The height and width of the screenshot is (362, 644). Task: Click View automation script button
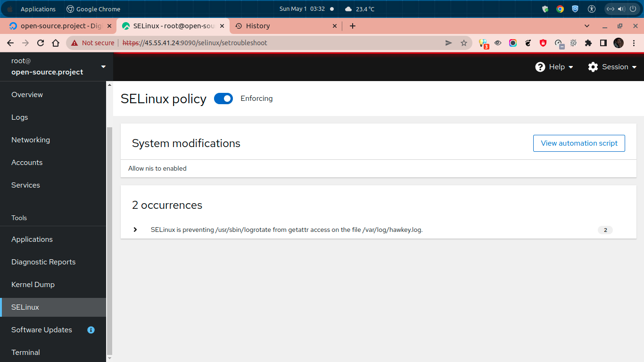click(579, 143)
